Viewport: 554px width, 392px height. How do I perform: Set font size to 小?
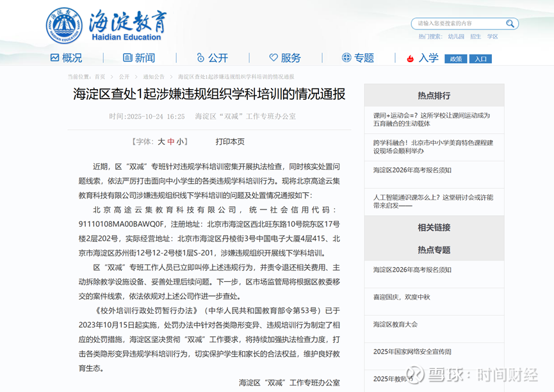click(x=180, y=142)
